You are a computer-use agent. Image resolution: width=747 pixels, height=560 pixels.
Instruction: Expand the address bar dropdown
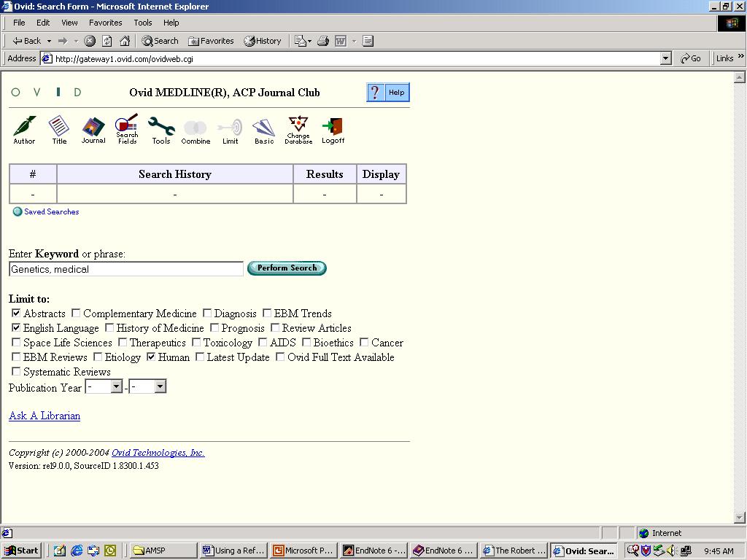click(666, 58)
